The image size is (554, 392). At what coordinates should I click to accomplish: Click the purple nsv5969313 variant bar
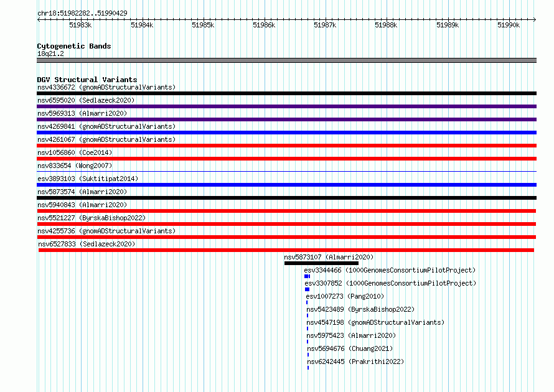[286, 119]
